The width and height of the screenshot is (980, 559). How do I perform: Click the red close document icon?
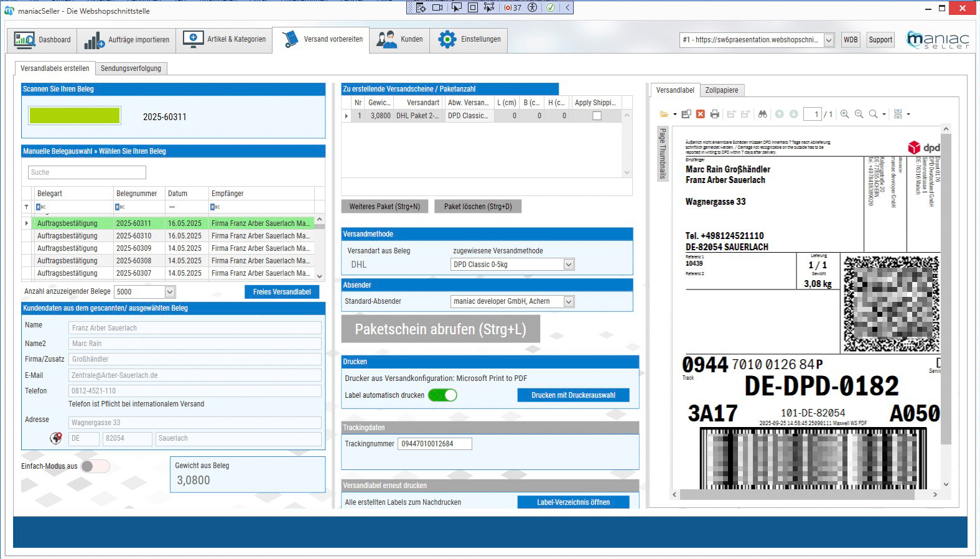pos(700,114)
